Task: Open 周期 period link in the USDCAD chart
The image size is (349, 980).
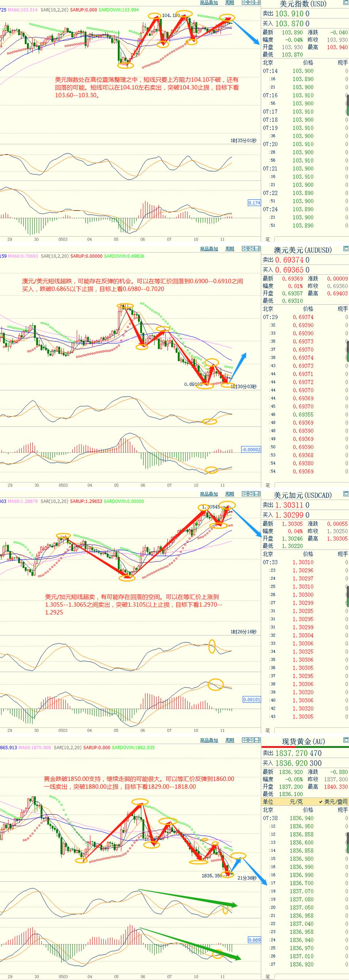Action: click(230, 494)
